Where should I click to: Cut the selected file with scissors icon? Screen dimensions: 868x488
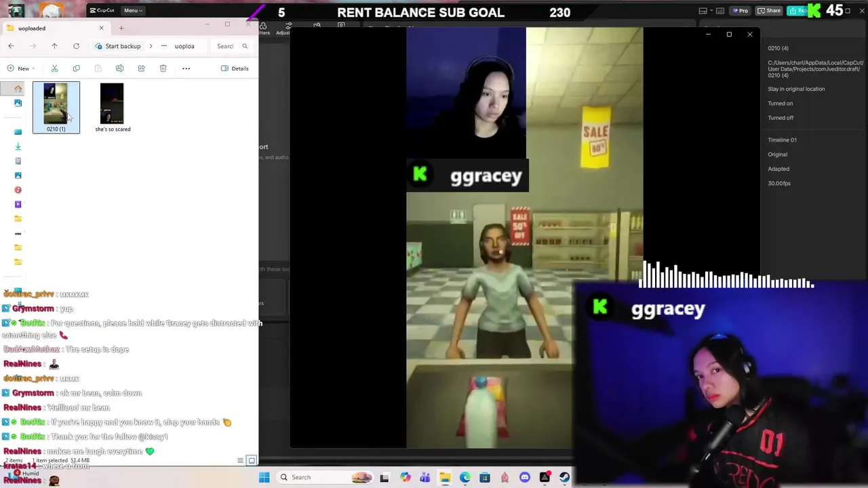[54, 68]
